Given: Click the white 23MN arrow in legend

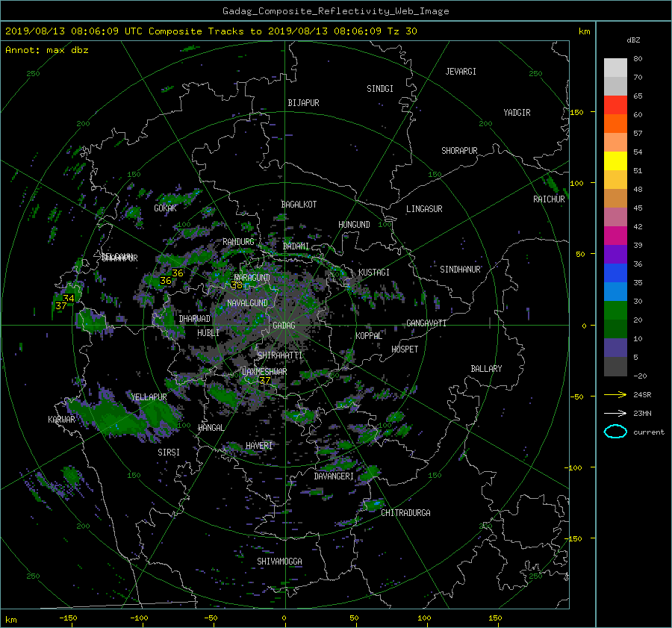Looking at the screenshot, I should coord(615,413).
